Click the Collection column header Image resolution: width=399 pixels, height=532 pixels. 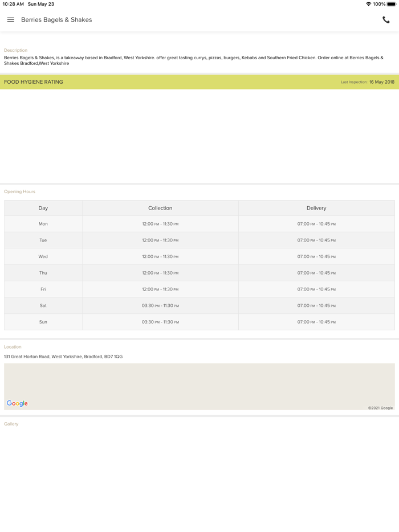point(160,208)
